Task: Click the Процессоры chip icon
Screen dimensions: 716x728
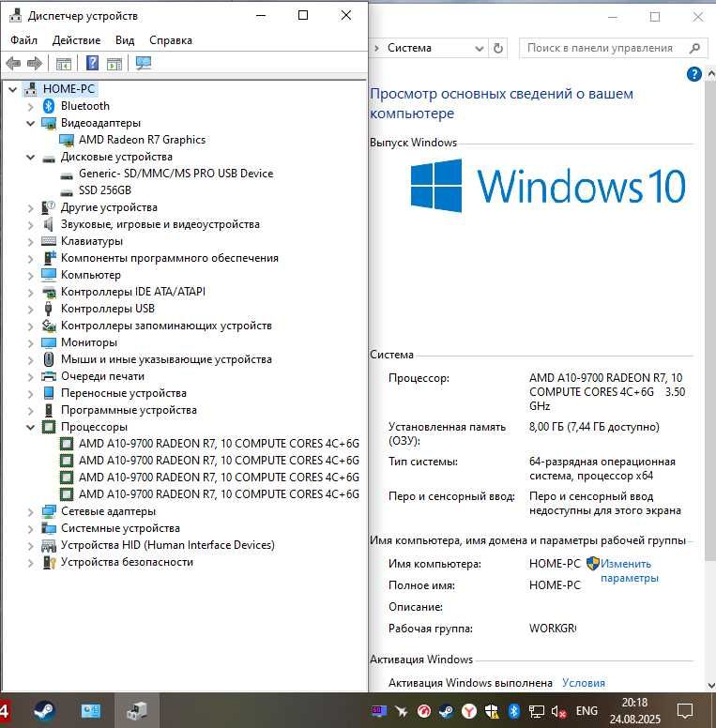Action: point(49,427)
